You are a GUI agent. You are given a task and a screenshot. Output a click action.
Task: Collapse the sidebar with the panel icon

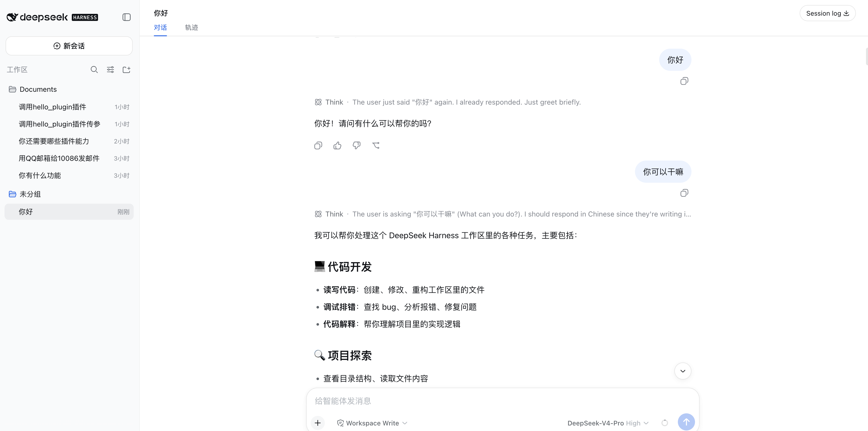click(x=126, y=17)
